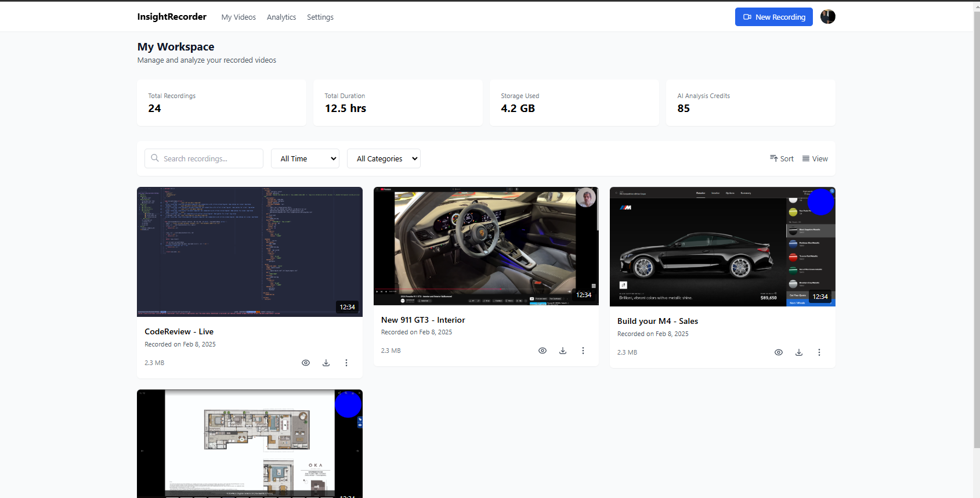Preview Build your M4 - Sales via eye icon
This screenshot has height=498, width=980.
(x=779, y=352)
